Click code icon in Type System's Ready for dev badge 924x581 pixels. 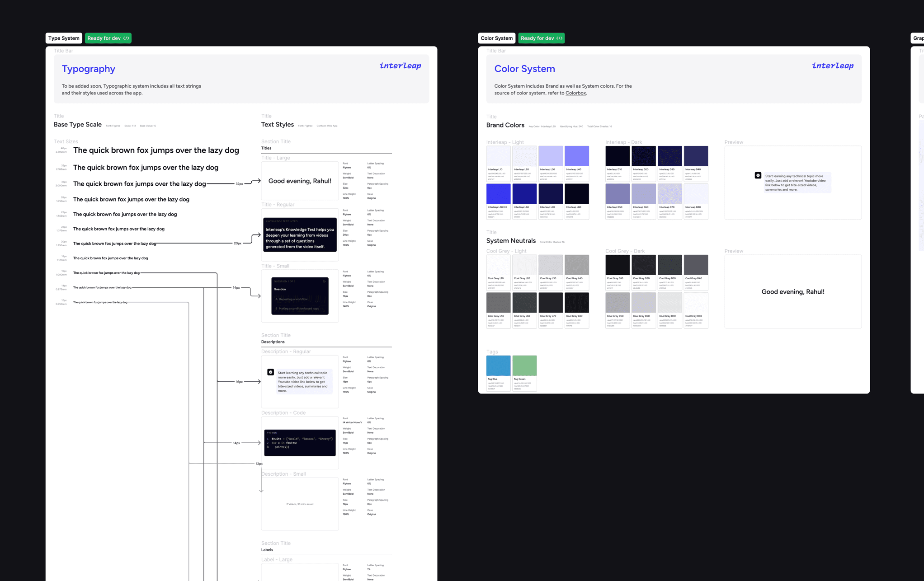126,38
